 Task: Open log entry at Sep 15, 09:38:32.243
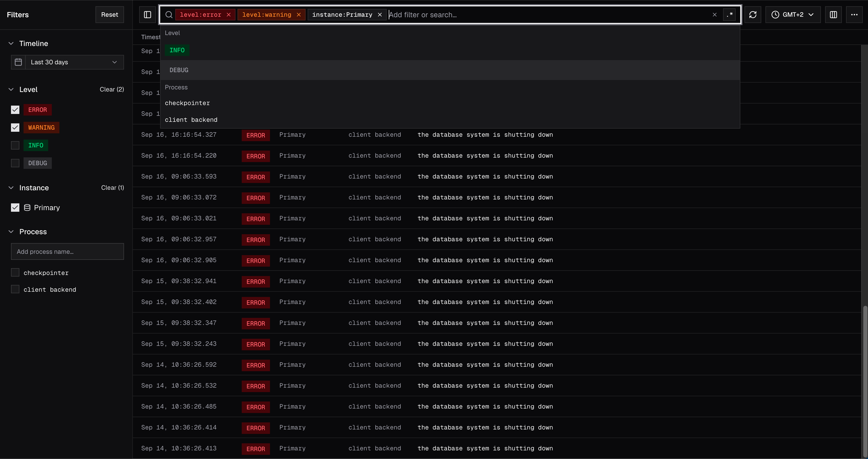tap(497, 344)
